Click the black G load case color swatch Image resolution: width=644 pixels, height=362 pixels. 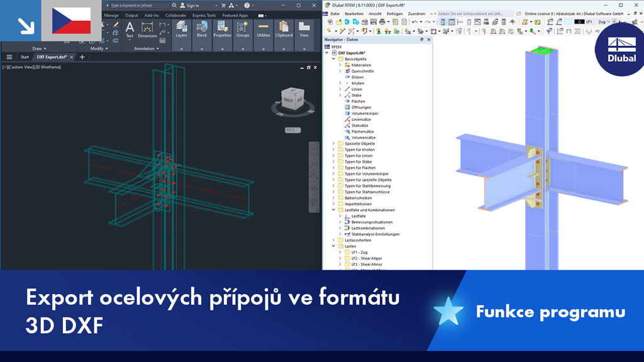pos(579,22)
